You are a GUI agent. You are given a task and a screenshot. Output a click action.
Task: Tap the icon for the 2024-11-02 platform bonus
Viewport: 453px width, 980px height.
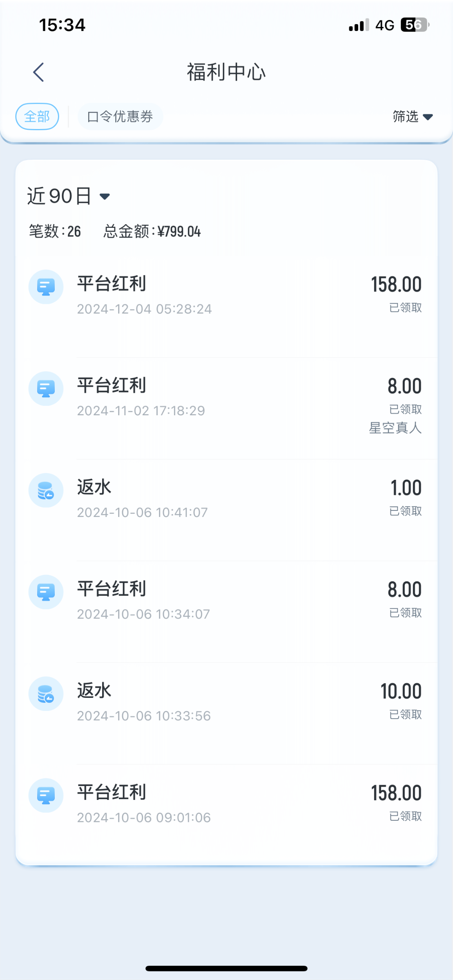coord(46,388)
